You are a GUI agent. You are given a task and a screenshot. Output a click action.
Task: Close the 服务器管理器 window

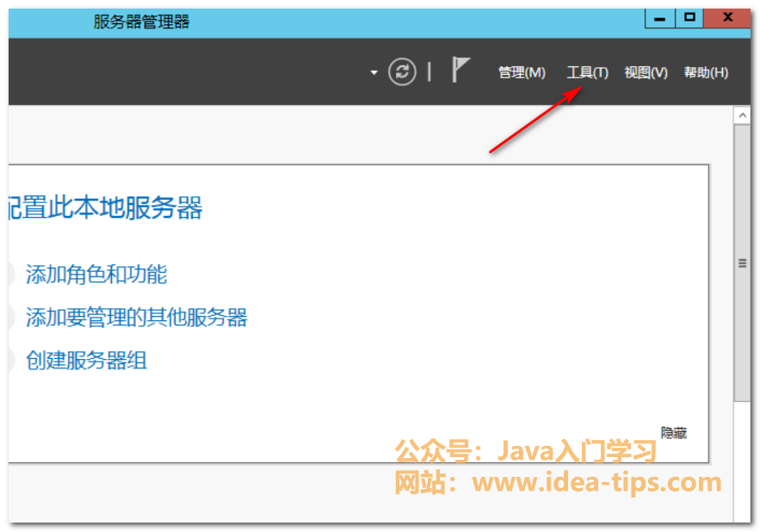pyautogui.click(x=727, y=18)
